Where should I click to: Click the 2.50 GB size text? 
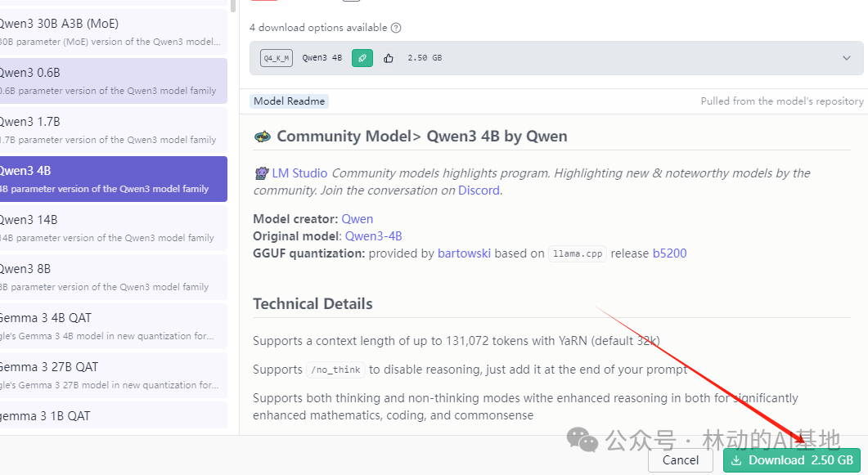pos(425,58)
